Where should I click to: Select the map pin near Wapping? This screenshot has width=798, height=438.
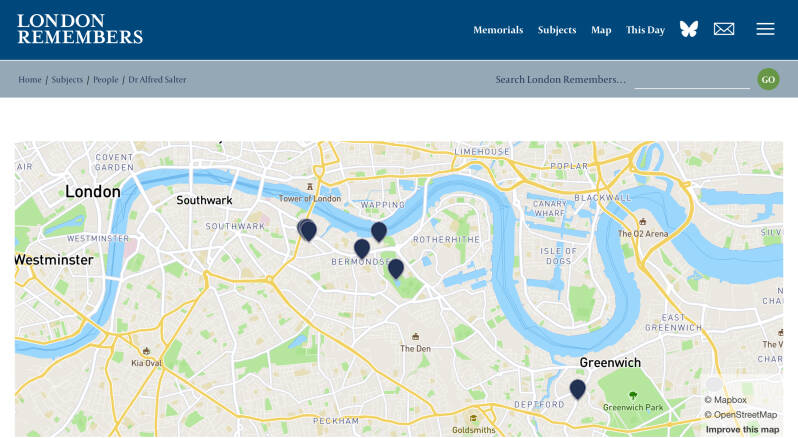[379, 231]
